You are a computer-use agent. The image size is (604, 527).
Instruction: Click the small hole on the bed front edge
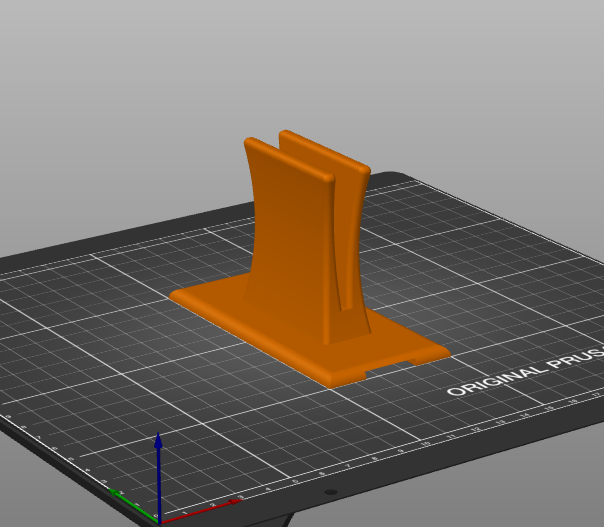(330, 492)
